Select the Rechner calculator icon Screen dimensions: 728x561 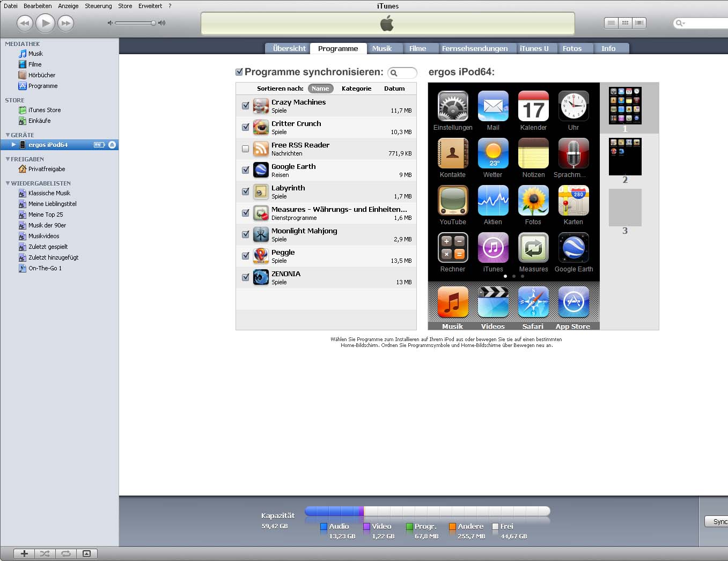pyautogui.click(x=453, y=248)
